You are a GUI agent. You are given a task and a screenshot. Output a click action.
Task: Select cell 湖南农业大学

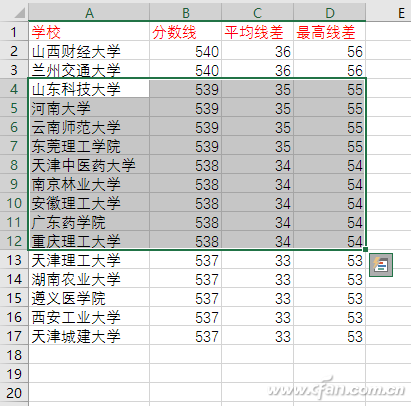pos(89,279)
